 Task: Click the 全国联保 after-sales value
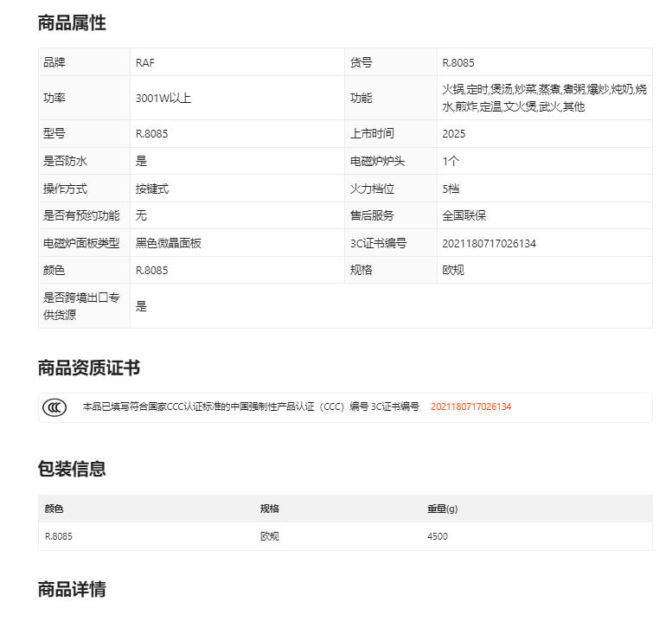(464, 215)
